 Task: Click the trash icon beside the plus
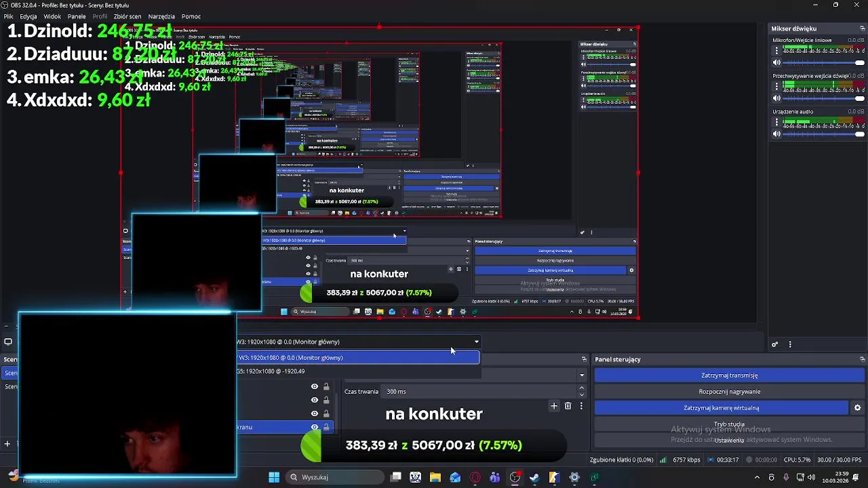(568, 406)
